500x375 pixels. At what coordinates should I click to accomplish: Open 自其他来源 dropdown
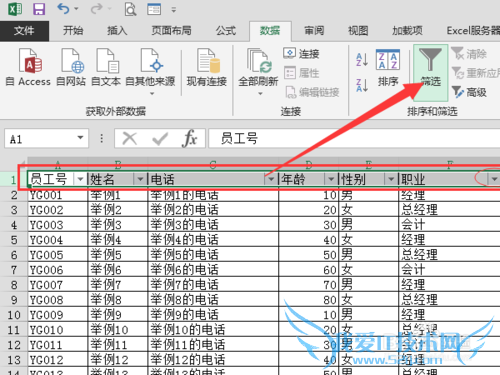pyautogui.click(x=150, y=72)
